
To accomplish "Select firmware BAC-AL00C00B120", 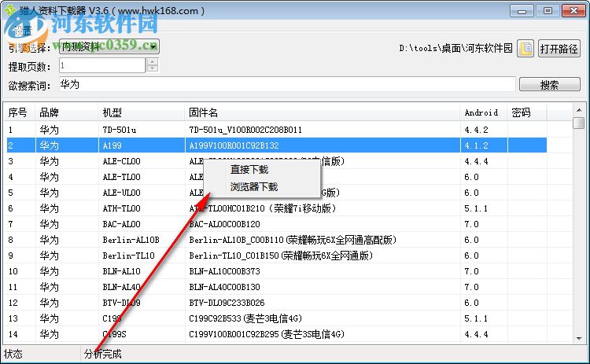I will pos(225,225).
